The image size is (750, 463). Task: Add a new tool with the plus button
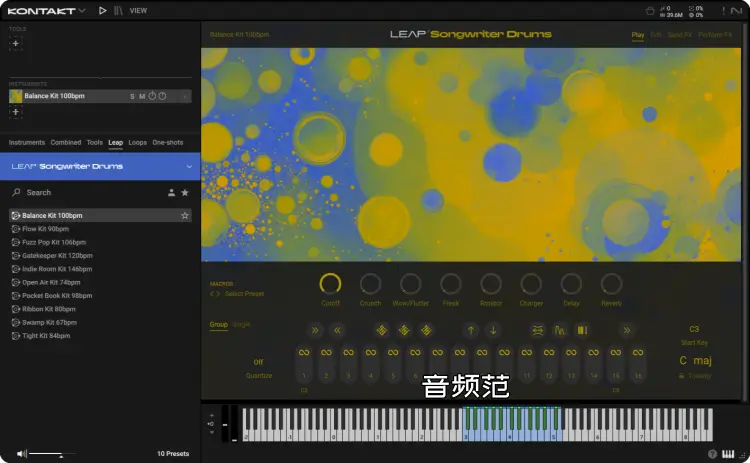tap(16, 44)
